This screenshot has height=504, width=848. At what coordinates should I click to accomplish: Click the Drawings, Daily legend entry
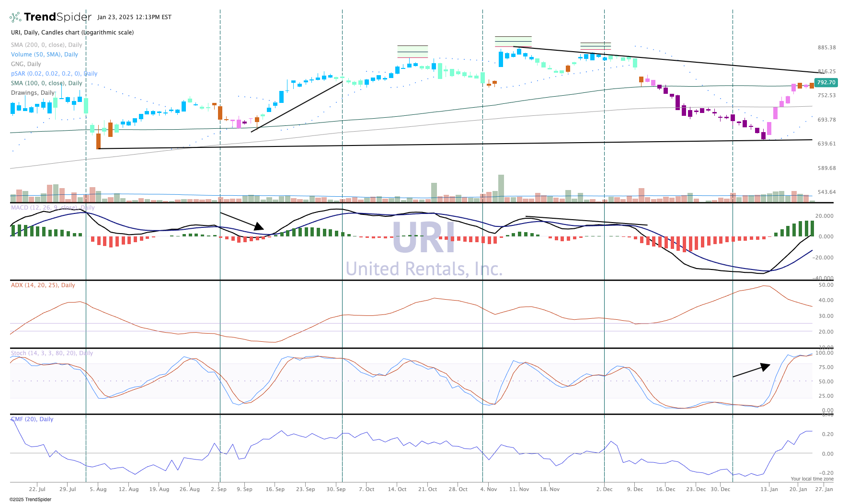[x=33, y=93]
